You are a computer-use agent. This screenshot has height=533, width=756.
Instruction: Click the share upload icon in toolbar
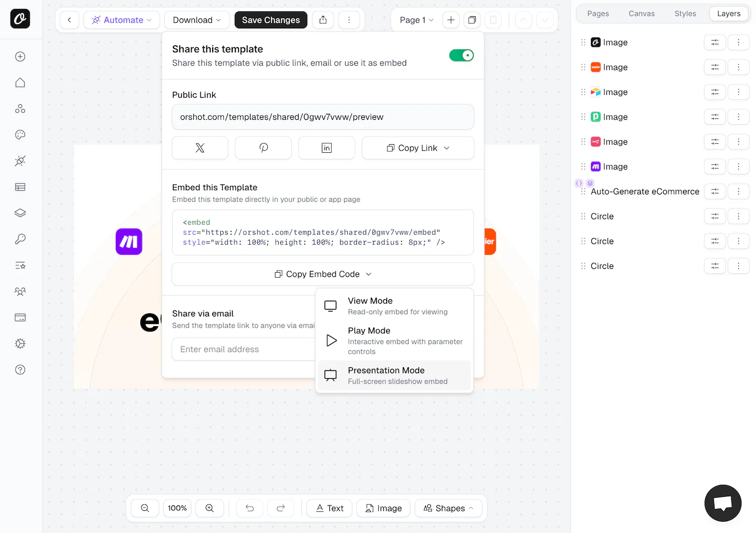(323, 20)
